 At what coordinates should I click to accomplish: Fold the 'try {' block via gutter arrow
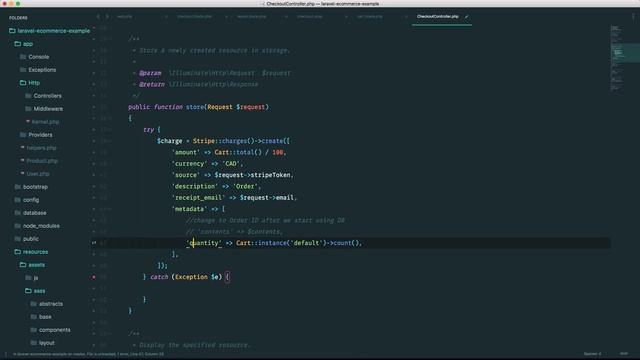pos(110,130)
